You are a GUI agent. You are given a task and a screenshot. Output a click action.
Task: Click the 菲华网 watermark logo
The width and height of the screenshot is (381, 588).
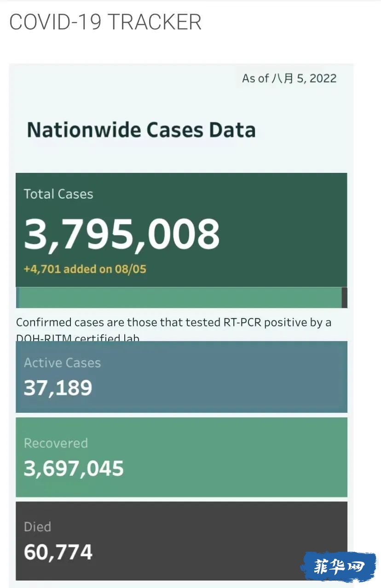tap(339, 567)
